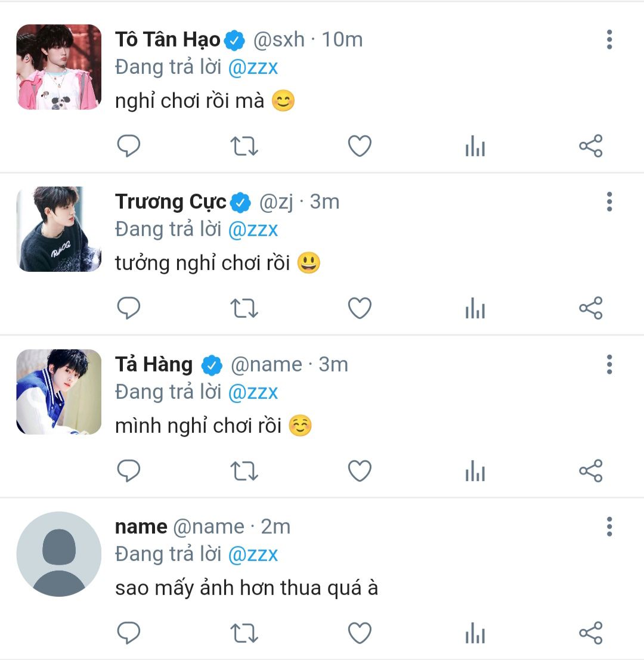Like Tả Hàng's tweet

[360, 471]
